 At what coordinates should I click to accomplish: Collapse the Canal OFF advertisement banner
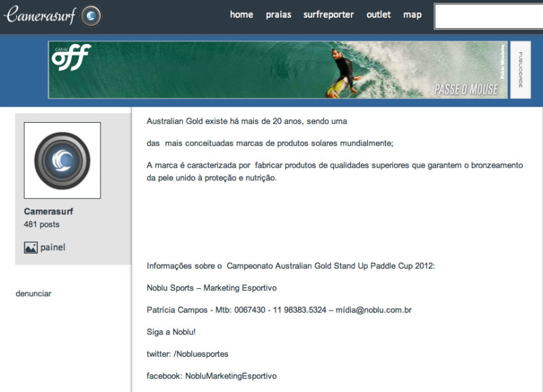coord(519,68)
